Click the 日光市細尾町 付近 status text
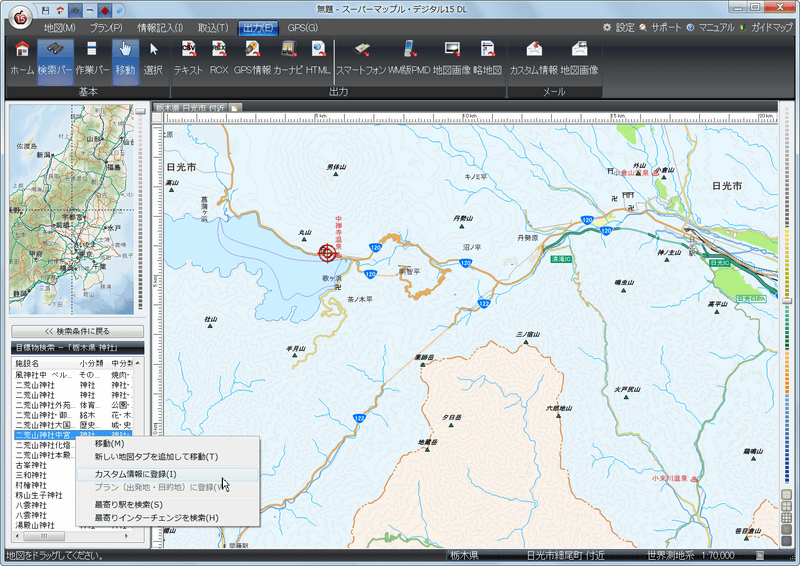Viewport: 800px width, 566px height. [565, 555]
